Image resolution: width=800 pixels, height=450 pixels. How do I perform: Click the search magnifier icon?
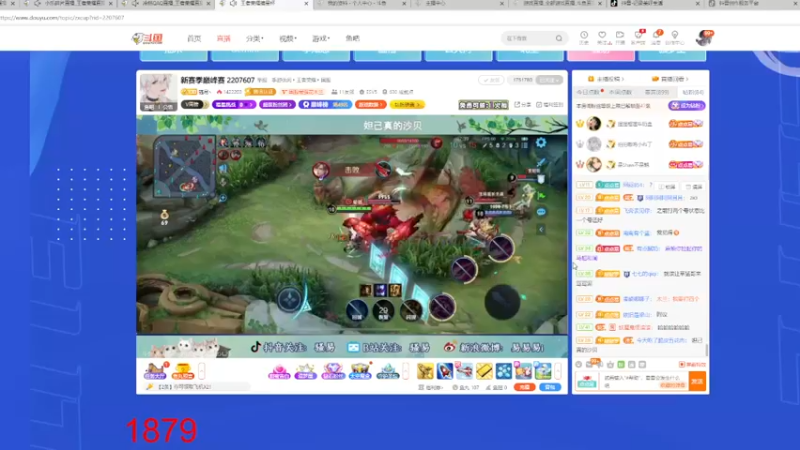coord(559,38)
